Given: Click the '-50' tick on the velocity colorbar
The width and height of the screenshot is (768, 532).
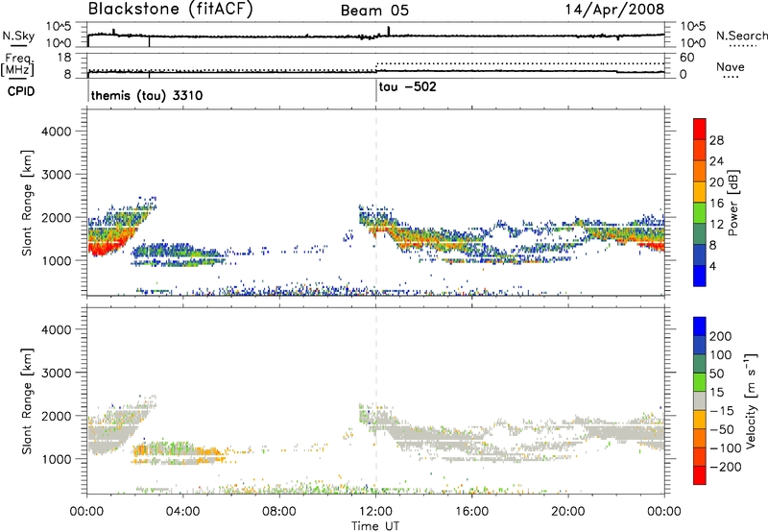Looking at the screenshot, I should point(722,429).
